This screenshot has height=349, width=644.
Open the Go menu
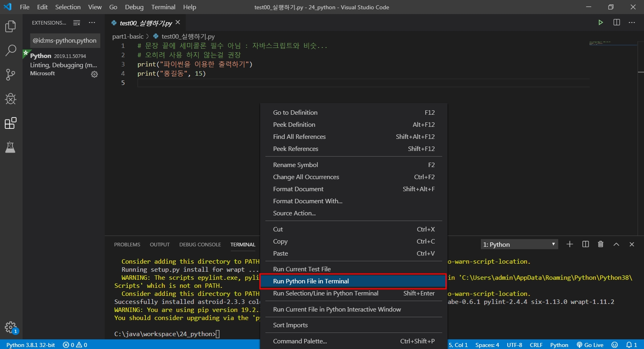[113, 7]
